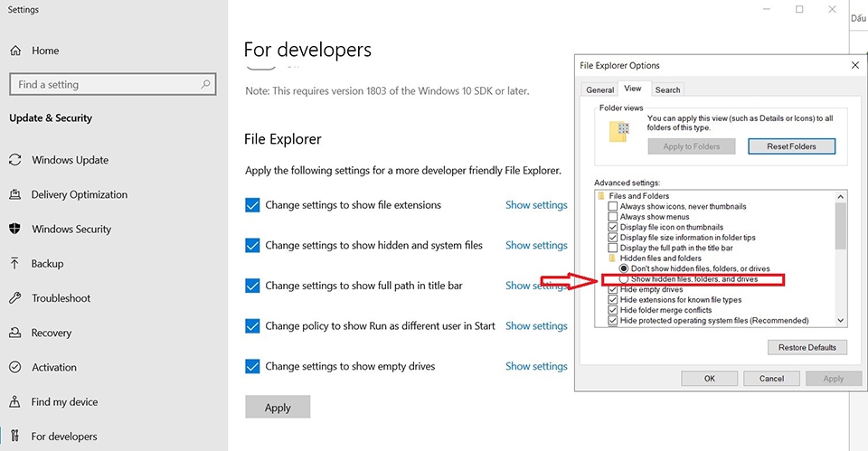Screen dimensions: 868x451
Task: Open Windows Security shield icon
Action: 15,229
